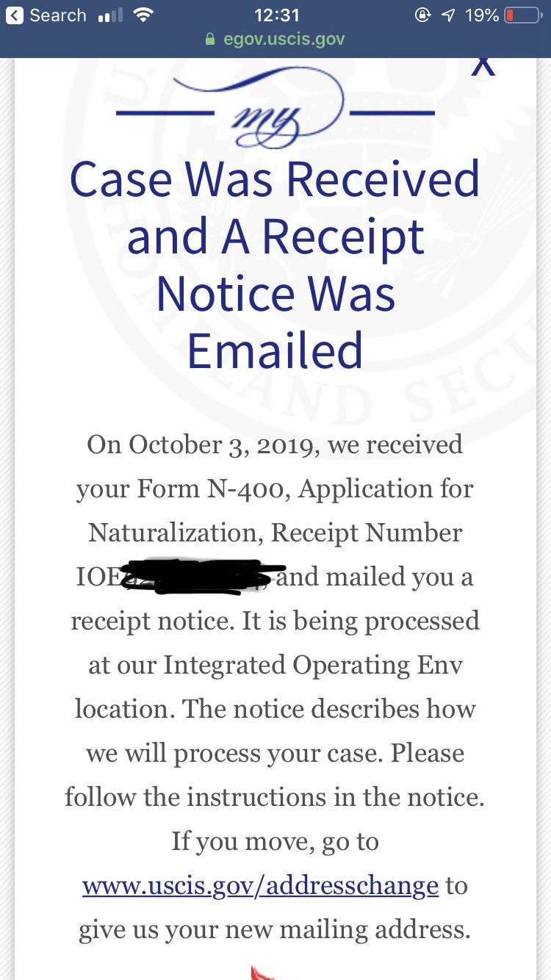Close the case status popup
Image resolution: width=551 pixels, height=980 pixels.
[483, 65]
